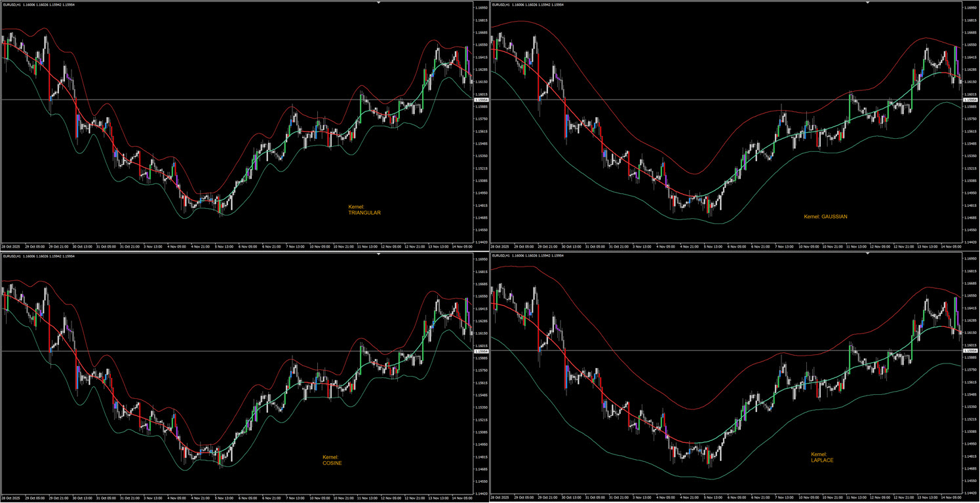Screen dimensions: 980x503
Task: Click EURUSD,H1 title in the TRIANGULAR chart
Action: coord(12,5)
